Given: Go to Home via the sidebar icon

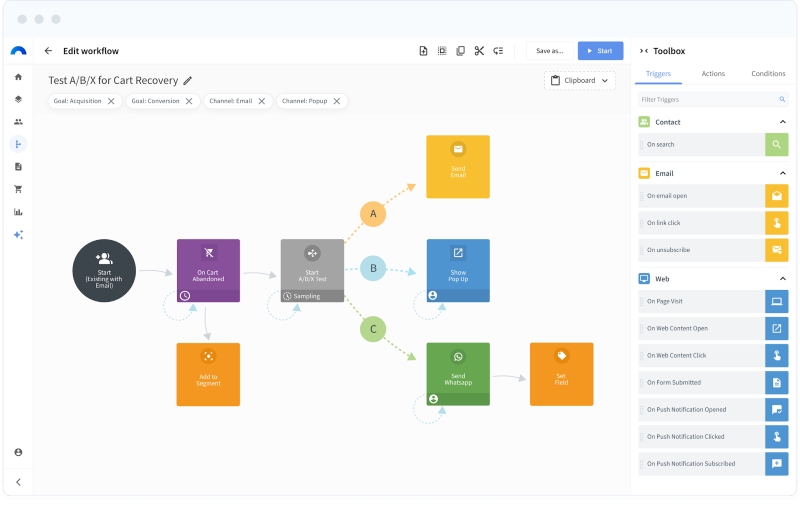Looking at the screenshot, I should 18,77.
